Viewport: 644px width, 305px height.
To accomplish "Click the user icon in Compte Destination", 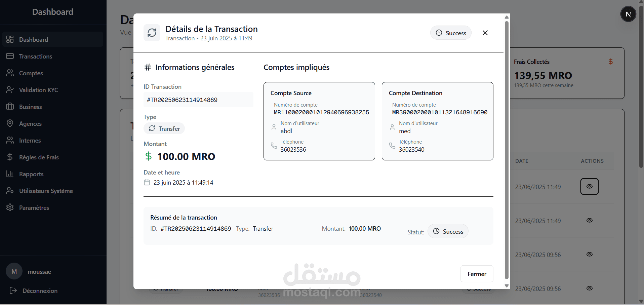I will (x=392, y=127).
